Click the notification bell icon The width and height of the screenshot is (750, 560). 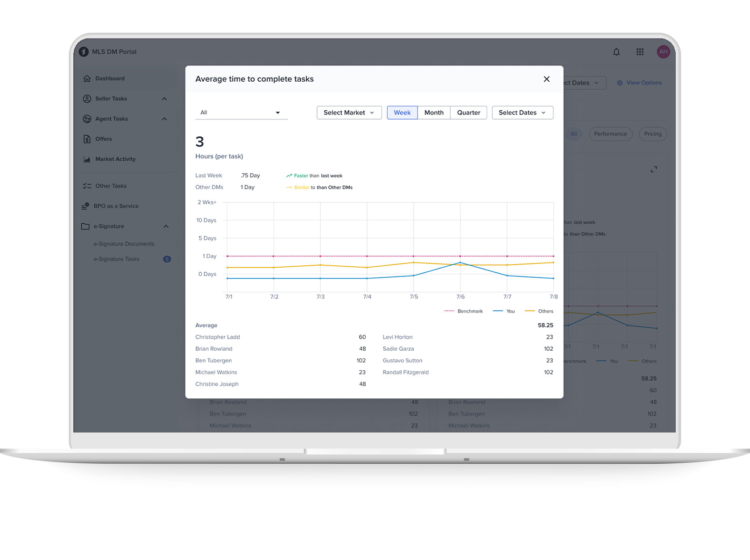[x=616, y=52]
